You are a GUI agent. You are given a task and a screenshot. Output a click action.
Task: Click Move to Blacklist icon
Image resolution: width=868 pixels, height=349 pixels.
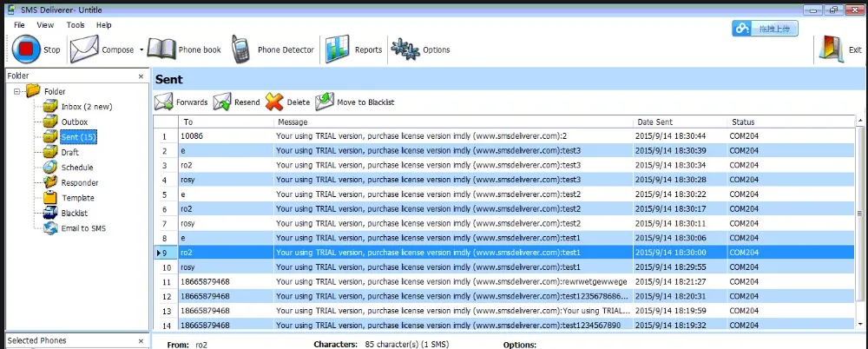(325, 102)
